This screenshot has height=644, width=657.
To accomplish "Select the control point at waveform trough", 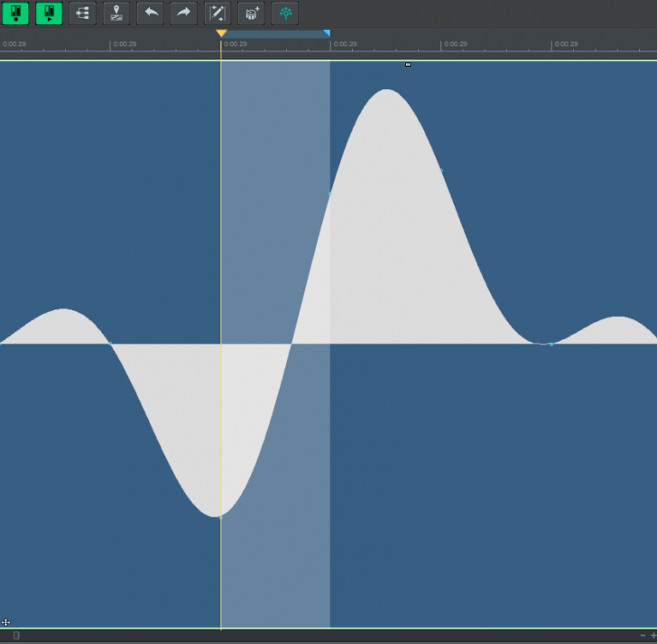I will [x=220, y=517].
